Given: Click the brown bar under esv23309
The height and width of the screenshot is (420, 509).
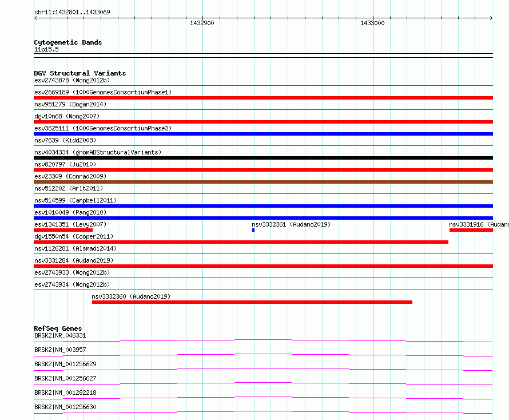Looking at the screenshot, I should point(263,182).
